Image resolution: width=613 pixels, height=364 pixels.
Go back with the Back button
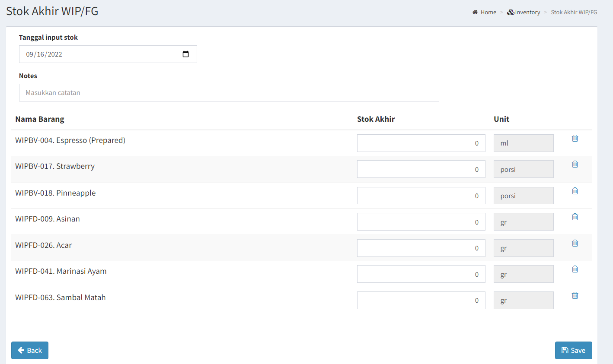30,350
